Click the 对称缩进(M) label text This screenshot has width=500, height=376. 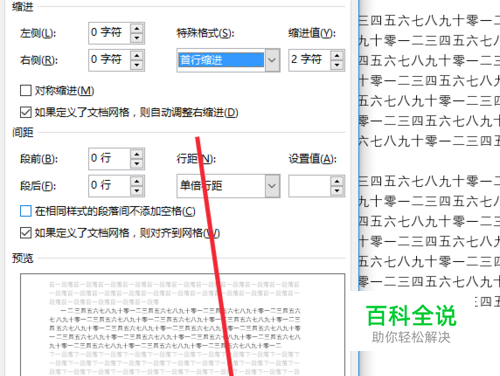click(x=65, y=90)
